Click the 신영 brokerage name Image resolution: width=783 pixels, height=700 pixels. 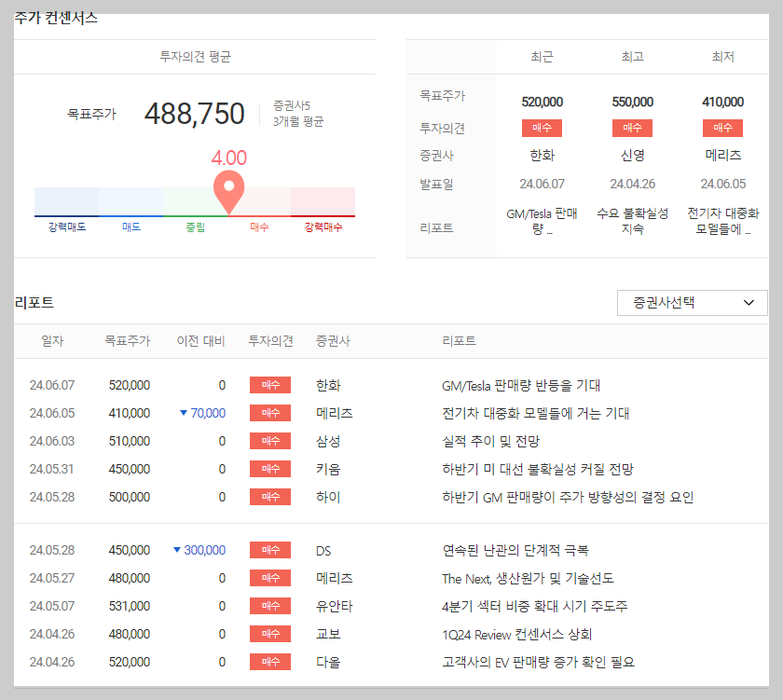(x=633, y=156)
